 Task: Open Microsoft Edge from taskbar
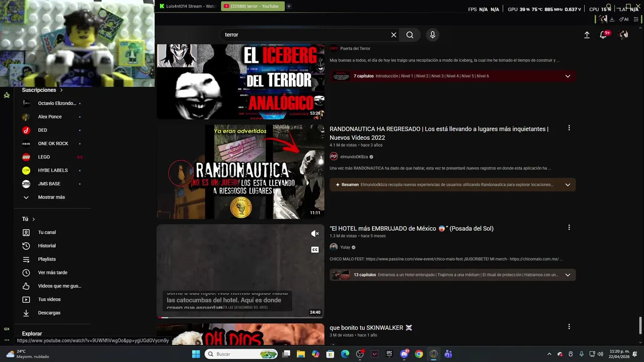[x=345, y=354]
